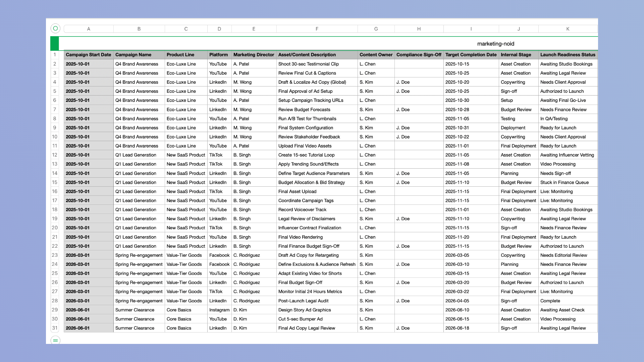Click the marketing-noid table title cell

coord(496,43)
